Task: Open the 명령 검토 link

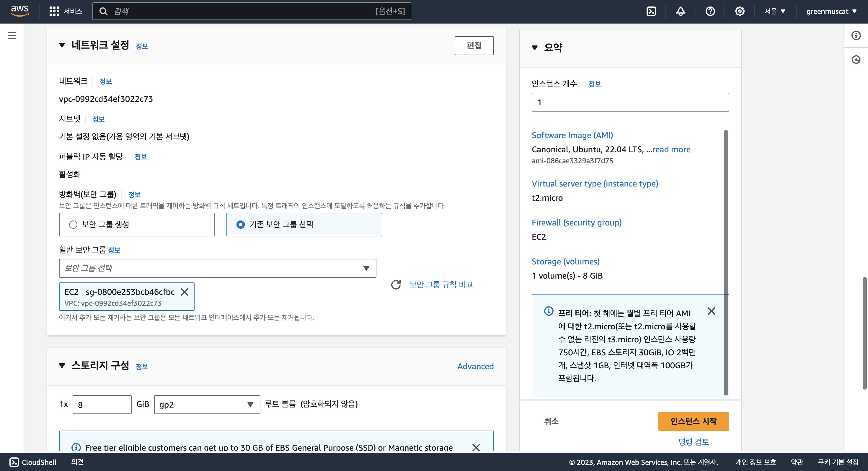Action: (x=694, y=442)
